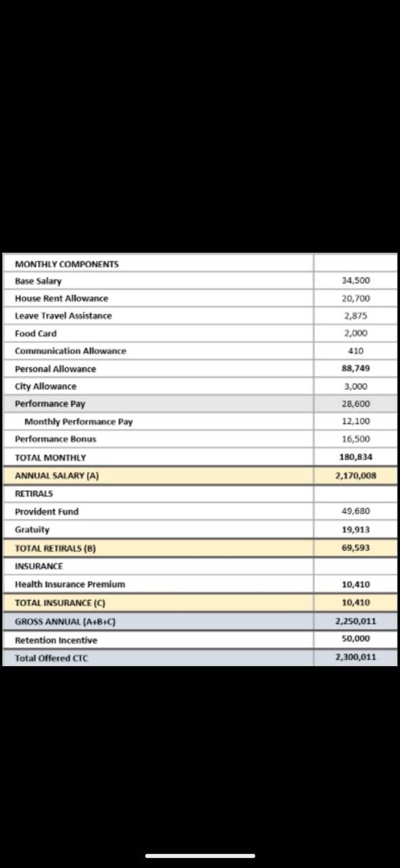Click the Annual Salary (A) row
This screenshot has height=868, width=400.
(x=200, y=476)
